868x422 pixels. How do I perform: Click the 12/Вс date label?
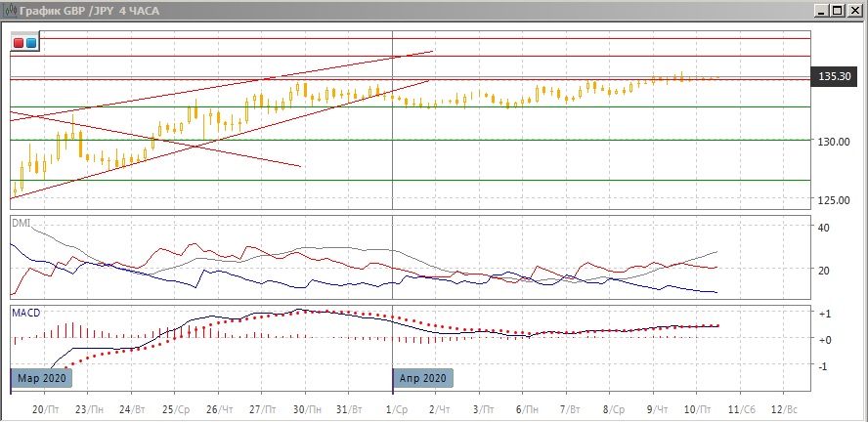[784, 409]
